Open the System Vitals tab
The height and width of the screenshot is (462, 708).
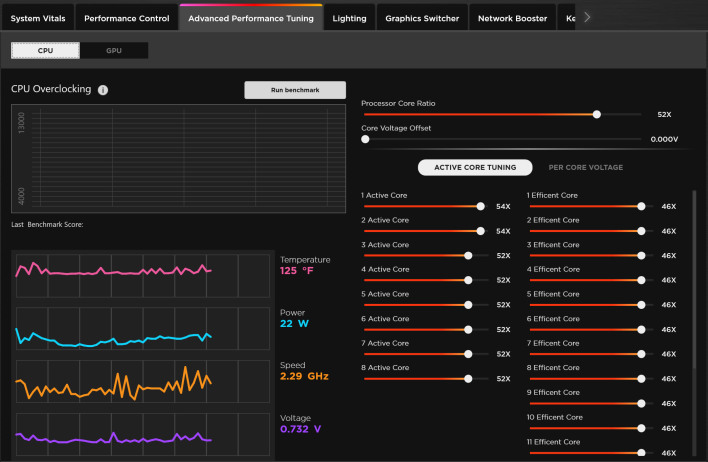pos(37,18)
